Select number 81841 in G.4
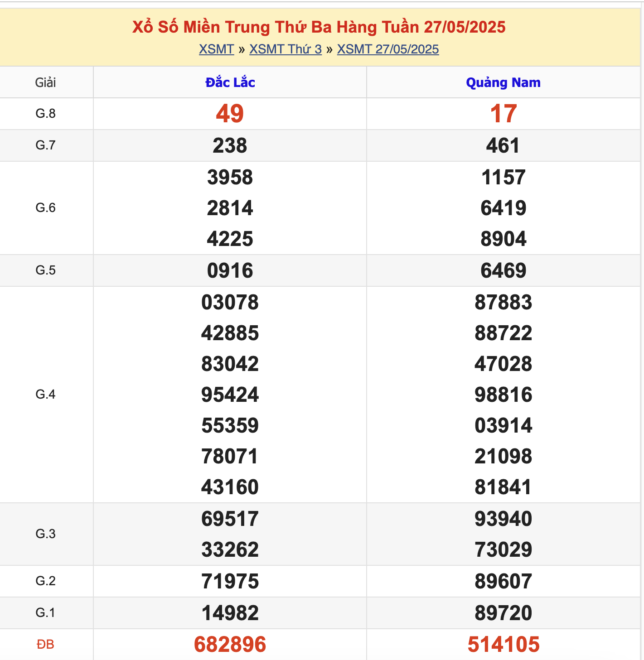644x660 pixels. coord(504,487)
